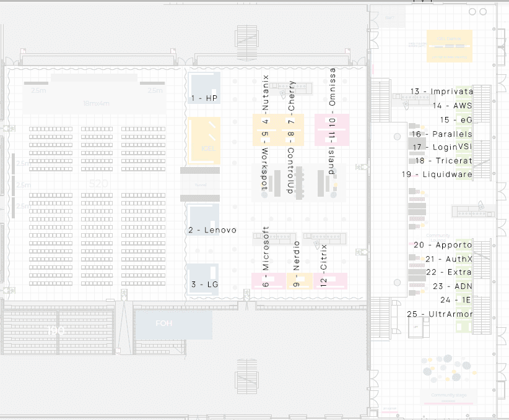Select '15 - eG' in booth list
Screen dimensions: 509x420
tap(456, 119)
